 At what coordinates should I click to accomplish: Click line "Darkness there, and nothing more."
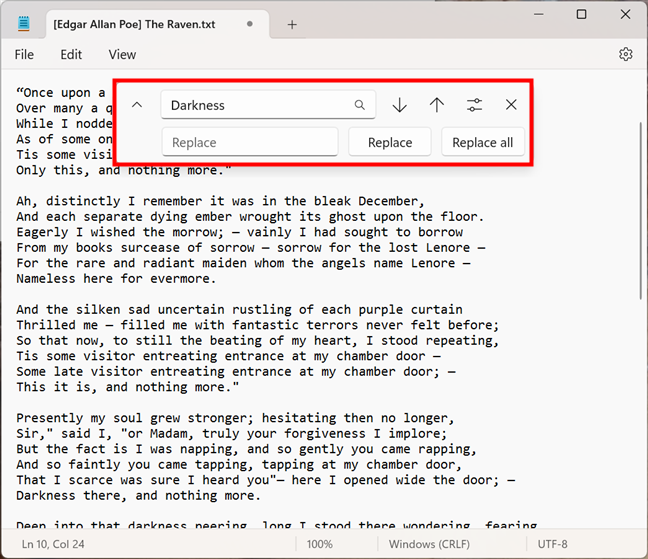tap(138, 495)
